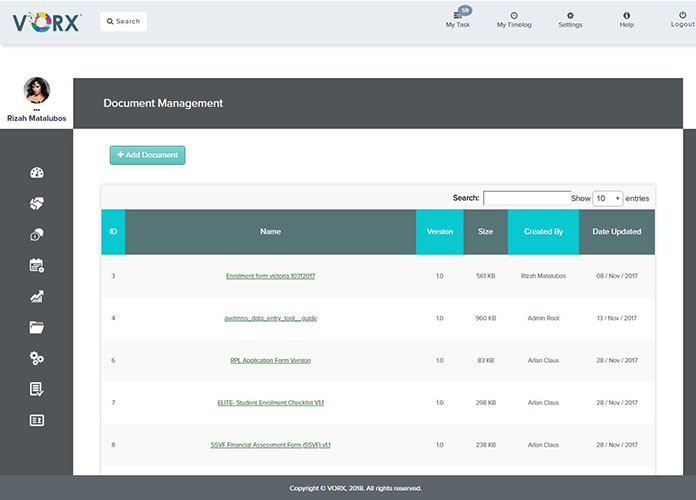Click Rizah Matalubos profile avatar

(x=36, y=90)
